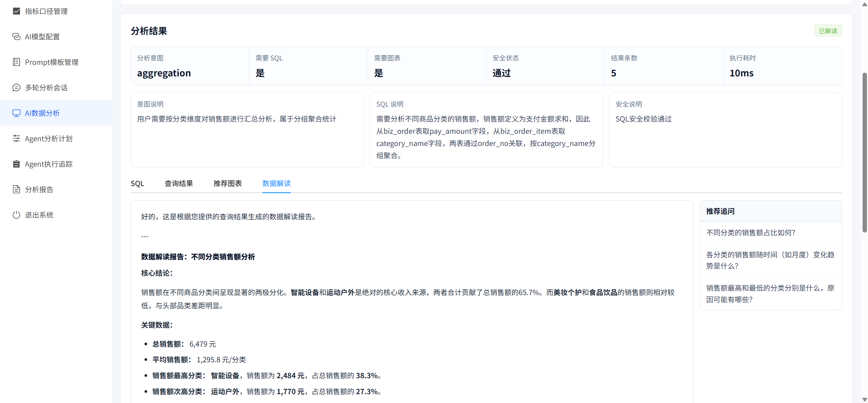Screen dimensions: 868x403
Task: Click the Agent执行追踪 clipboard icon
Action: click(16, 164)
